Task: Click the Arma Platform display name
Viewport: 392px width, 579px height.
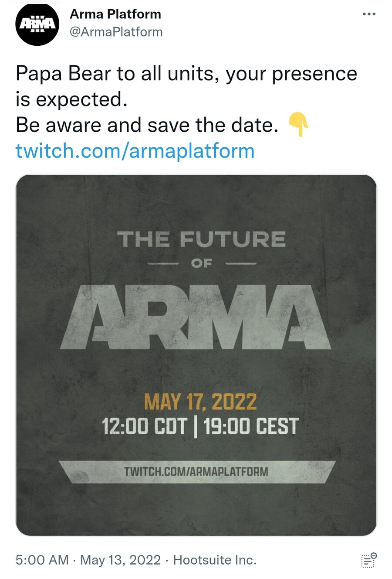Action: (x=115, y=14)
